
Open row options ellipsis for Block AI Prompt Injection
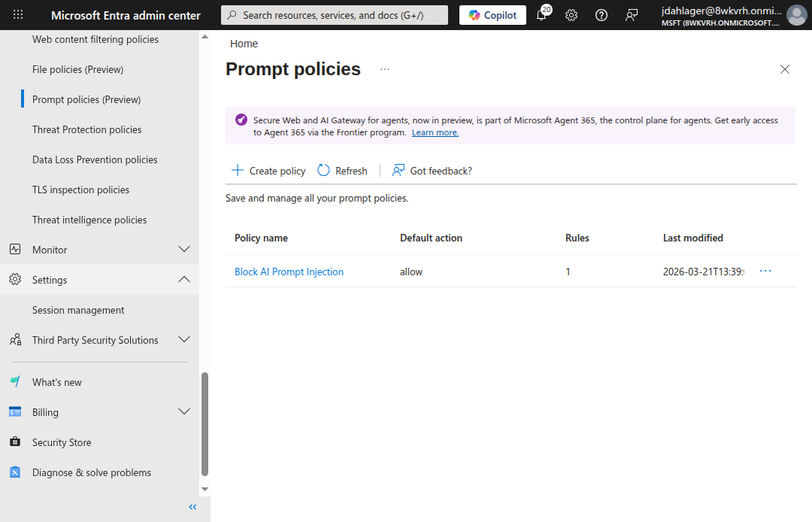click(x=765, y=271)
